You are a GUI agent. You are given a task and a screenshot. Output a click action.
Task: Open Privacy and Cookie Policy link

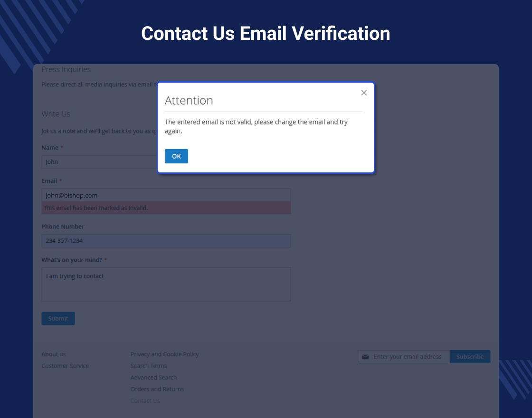tap(164, 354)
